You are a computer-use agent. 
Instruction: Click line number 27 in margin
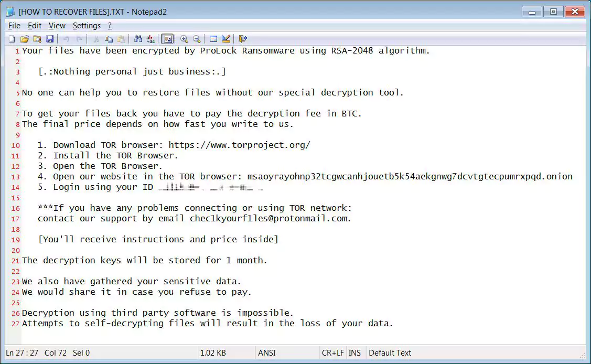(15, 324)
